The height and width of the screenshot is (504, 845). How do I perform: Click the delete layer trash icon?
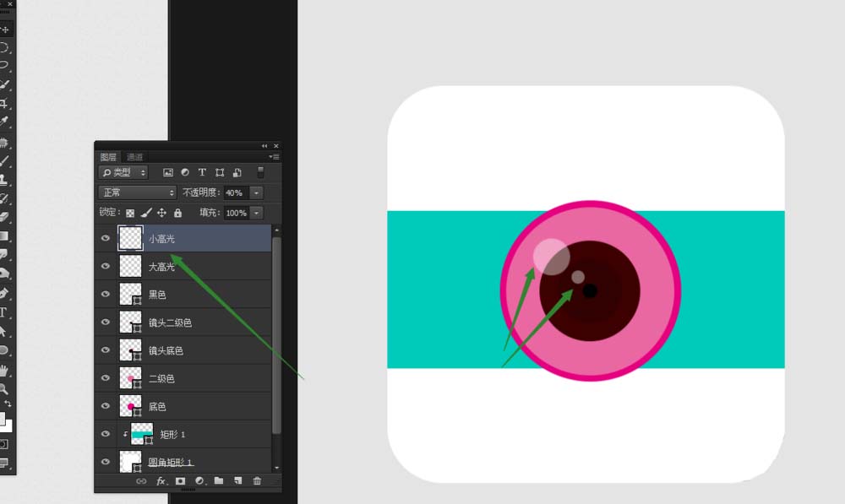pos(257,481)
